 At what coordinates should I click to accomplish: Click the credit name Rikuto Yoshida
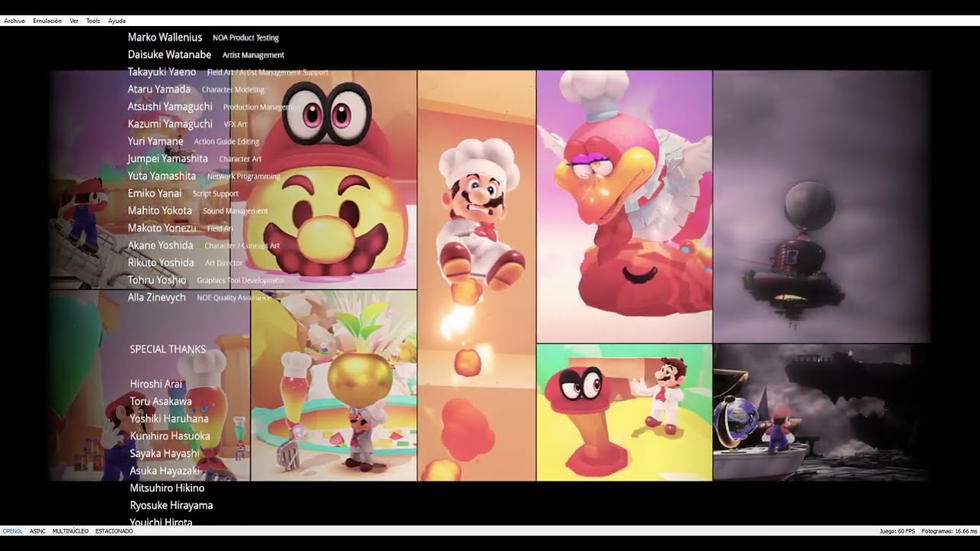(161, 262)
